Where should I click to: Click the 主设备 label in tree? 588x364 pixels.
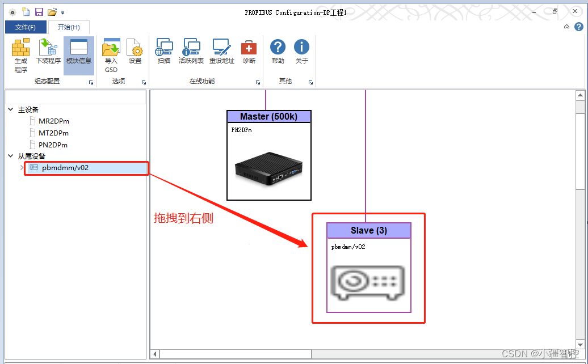[x=28, y=110]
